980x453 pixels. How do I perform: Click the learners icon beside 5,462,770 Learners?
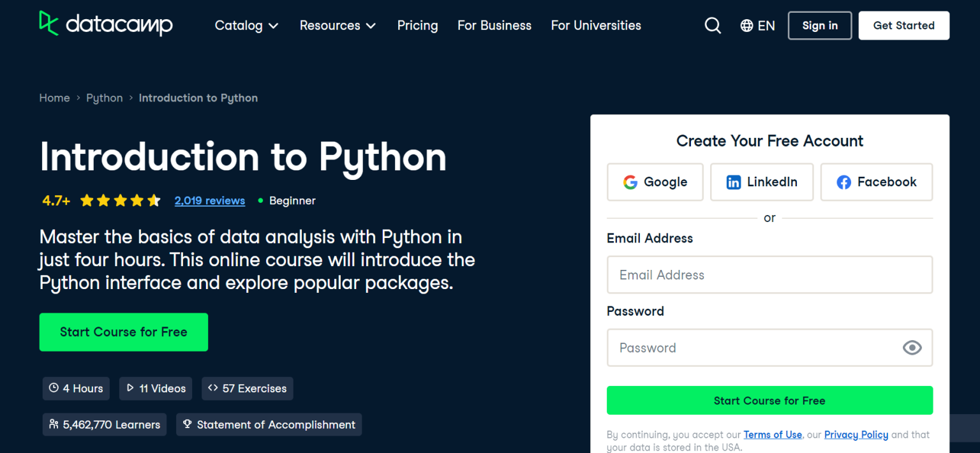point(52,424)
